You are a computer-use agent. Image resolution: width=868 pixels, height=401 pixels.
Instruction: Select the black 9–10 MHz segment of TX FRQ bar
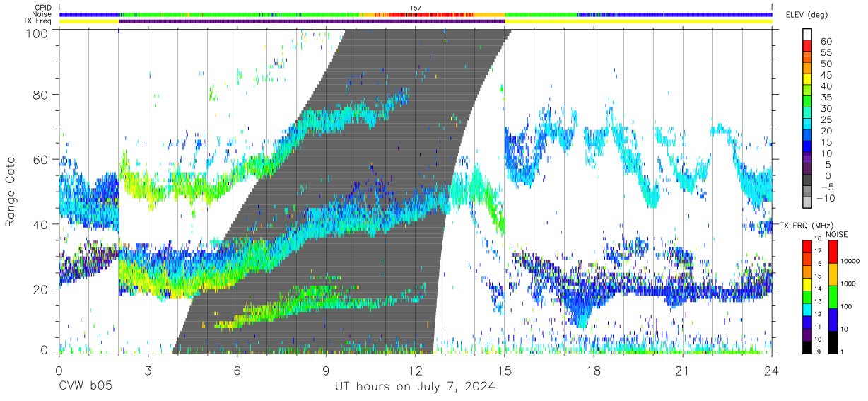(x=807, y=347)
